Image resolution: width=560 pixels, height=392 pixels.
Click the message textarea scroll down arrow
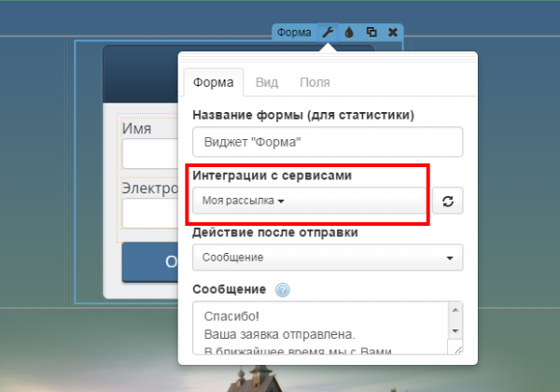point(455,331)
